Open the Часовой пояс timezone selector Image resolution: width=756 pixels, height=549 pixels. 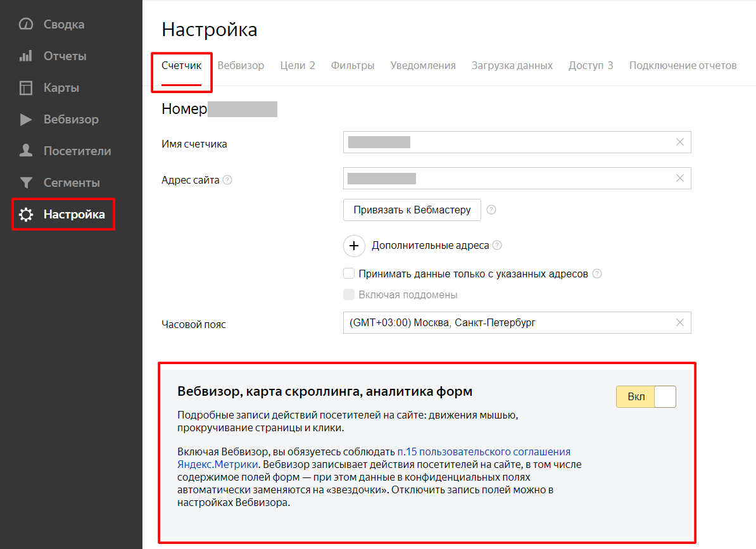pyautogui.click(x=507, y=323)
